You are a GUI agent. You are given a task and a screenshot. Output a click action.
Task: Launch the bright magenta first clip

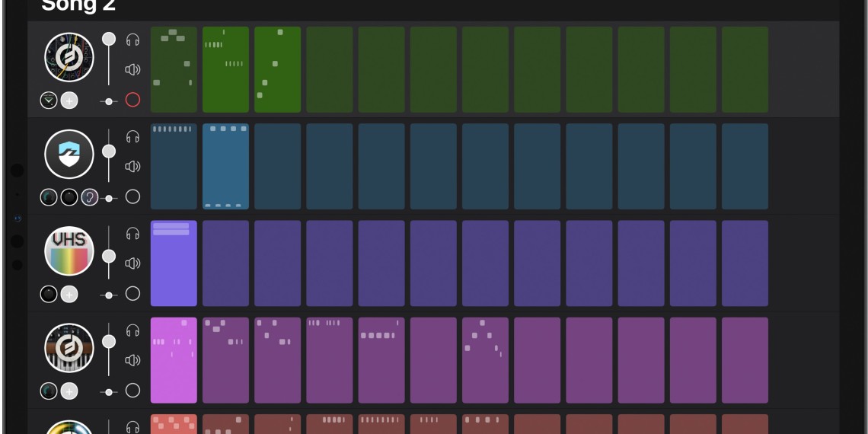[x=174, y=360]
